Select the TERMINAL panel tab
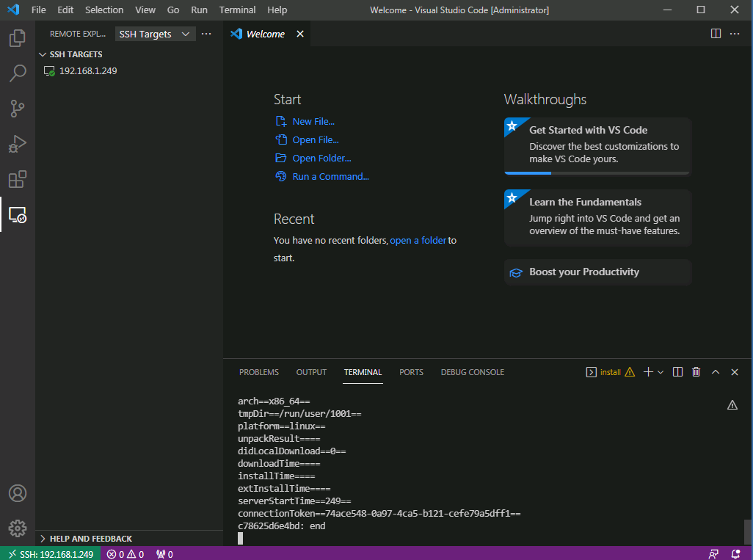The width and height of the screenshot is (753, 560). [363, 372]
